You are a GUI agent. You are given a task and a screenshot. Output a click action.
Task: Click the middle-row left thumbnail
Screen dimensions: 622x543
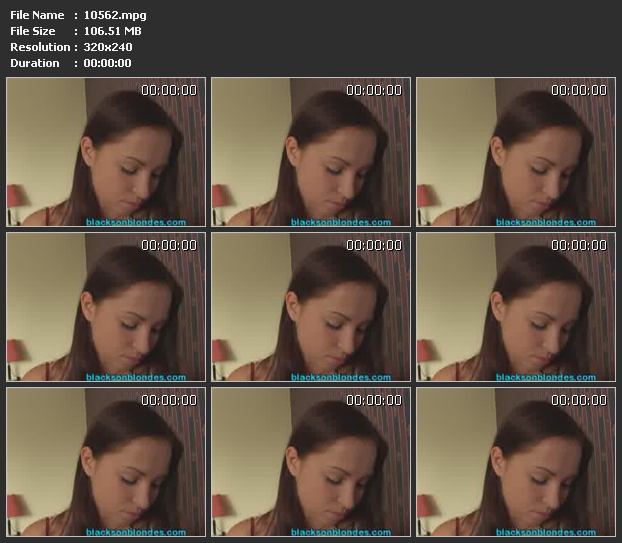tap(106, 307)
